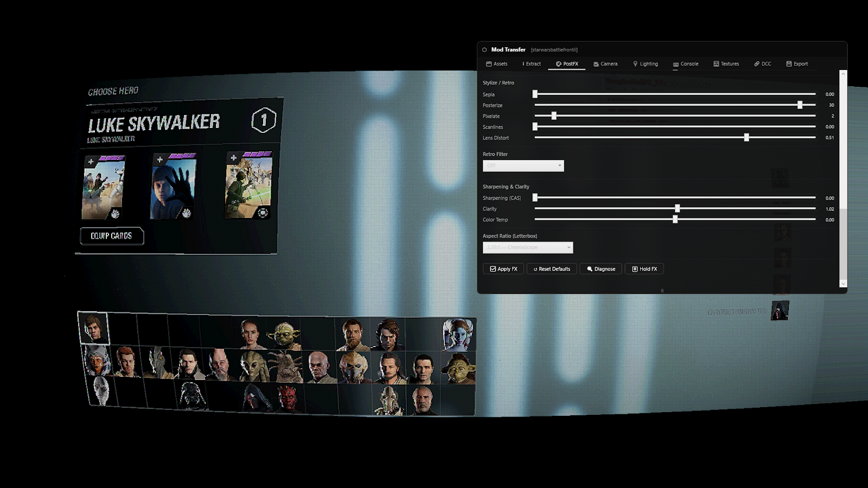Click the Extract tool icon

point(522,63)
